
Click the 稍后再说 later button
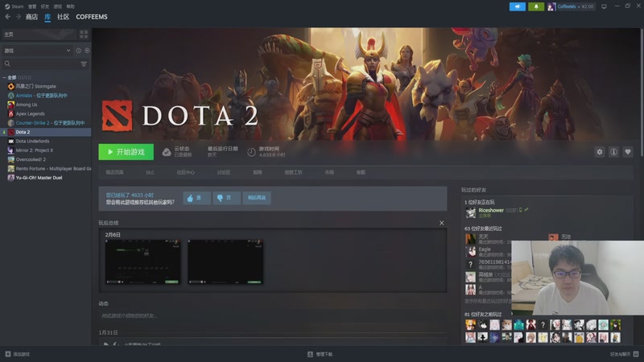257,198
